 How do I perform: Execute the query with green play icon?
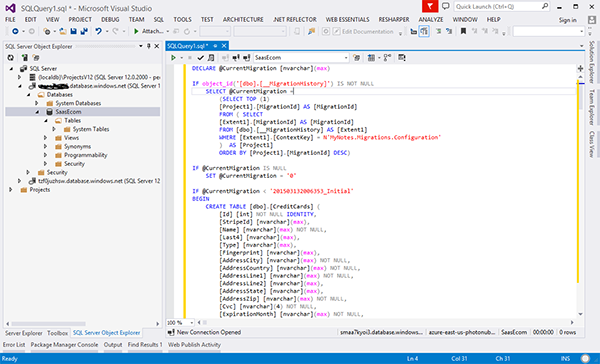click(x=173, y=57)
